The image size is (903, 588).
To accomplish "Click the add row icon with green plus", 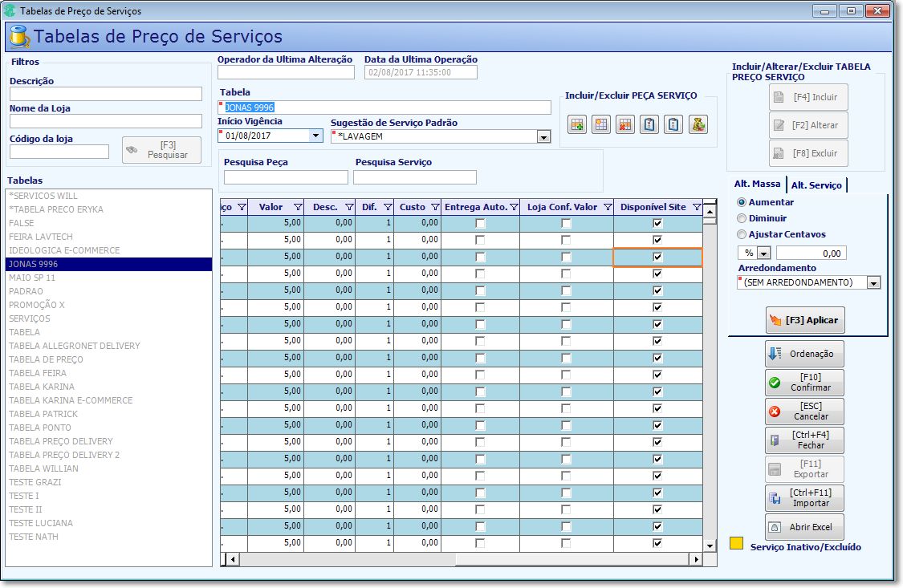I will coord(577,124).
